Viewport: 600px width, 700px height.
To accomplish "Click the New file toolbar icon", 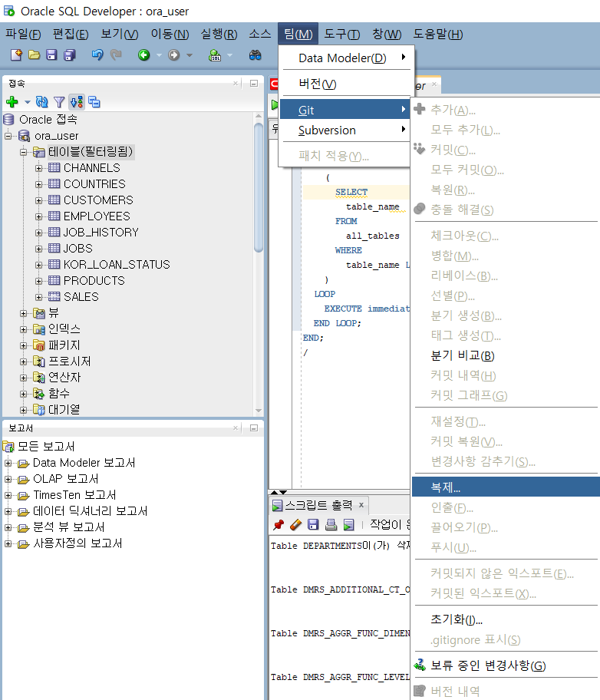I will click(16, 55).
